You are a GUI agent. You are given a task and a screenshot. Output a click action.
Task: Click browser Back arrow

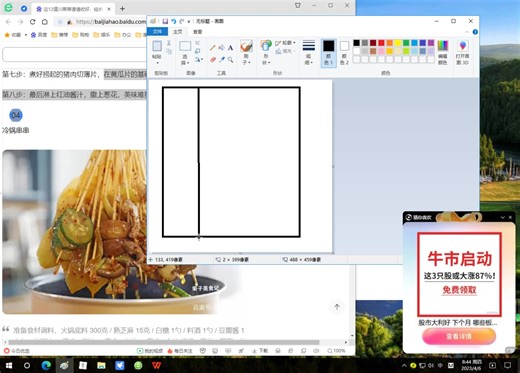(8, 22)
